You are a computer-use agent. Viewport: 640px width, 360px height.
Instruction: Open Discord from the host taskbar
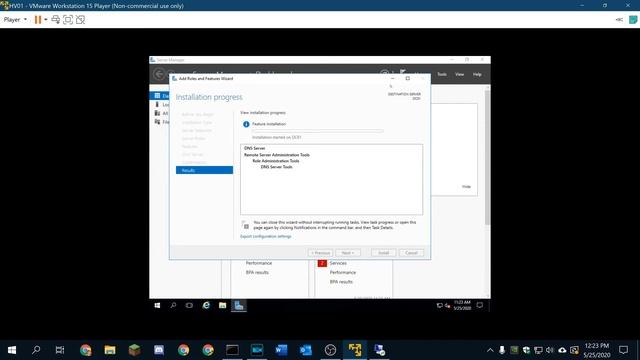pos(159,350)
